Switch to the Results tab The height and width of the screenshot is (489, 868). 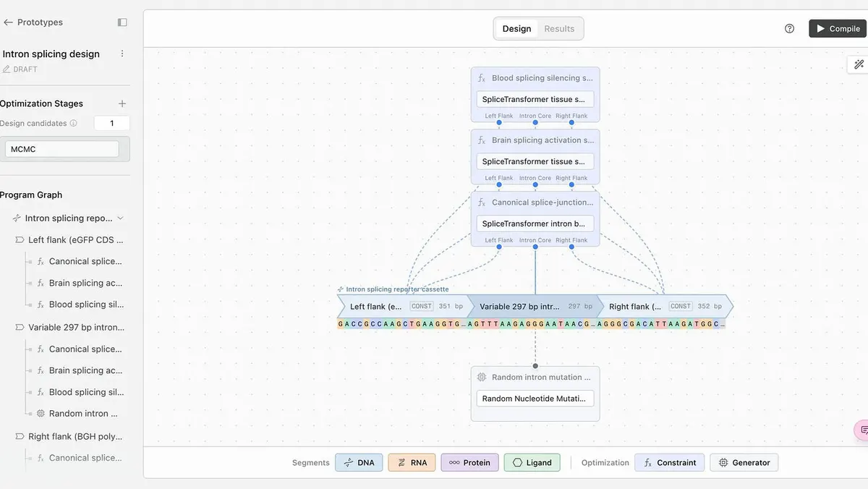coord(559,29)
